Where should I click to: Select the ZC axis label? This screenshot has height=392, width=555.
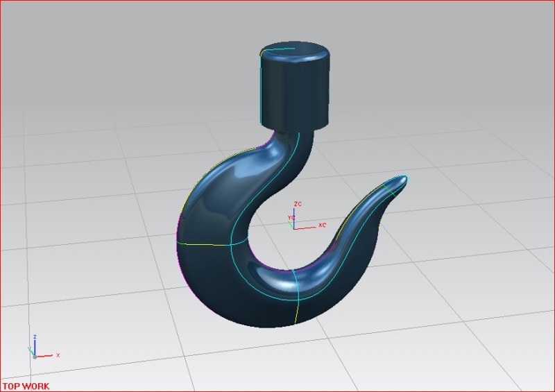(297, 204)
